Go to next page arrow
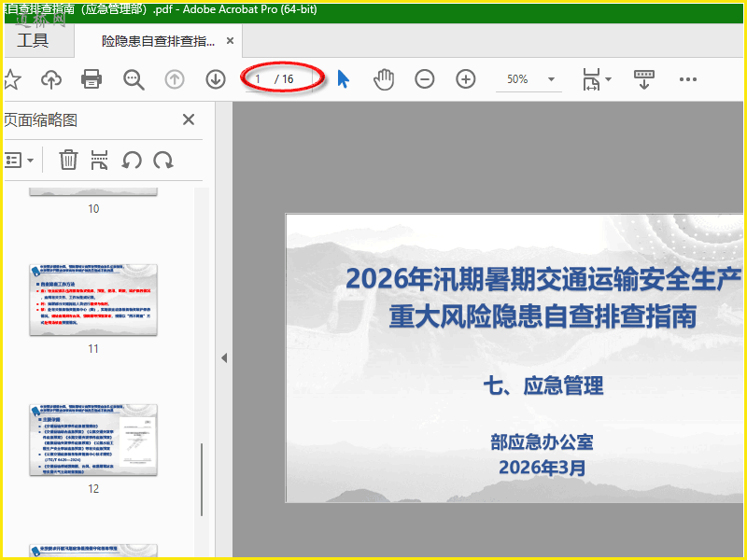This screenshot has width=747, height=560. pos(216,79)
